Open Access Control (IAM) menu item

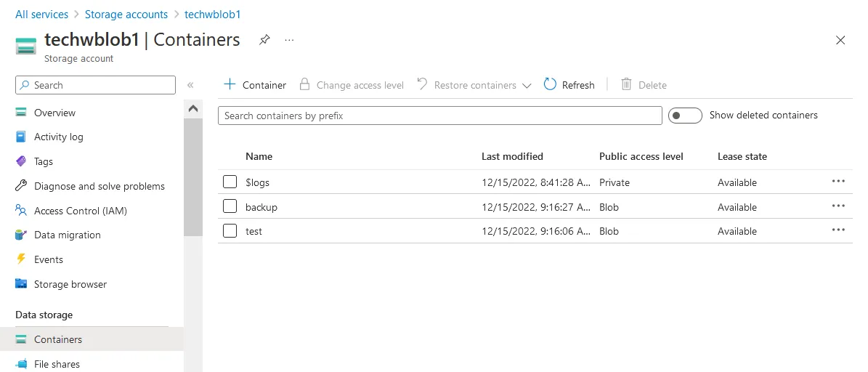[x=80, y=211]
